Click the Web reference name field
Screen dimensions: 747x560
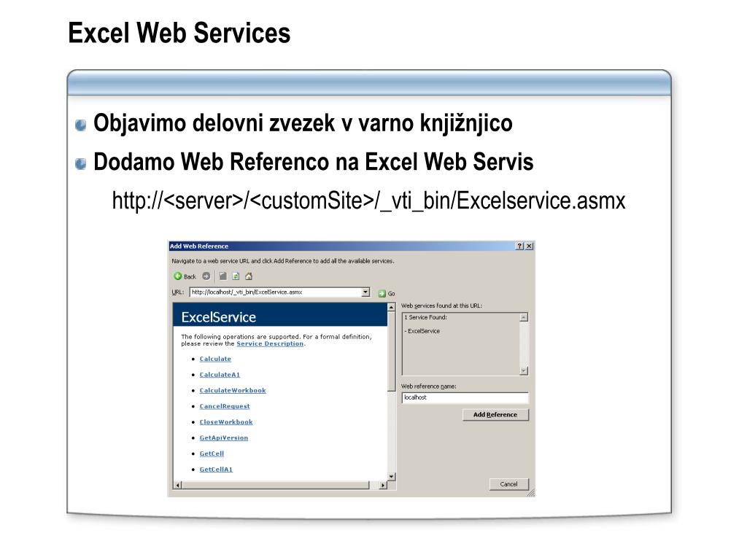(465, 397)
